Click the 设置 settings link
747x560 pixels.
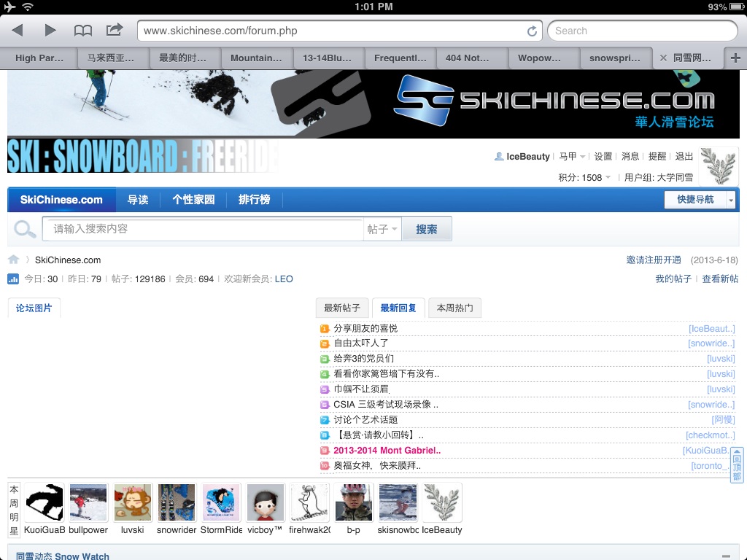click(x=603, y=156)
